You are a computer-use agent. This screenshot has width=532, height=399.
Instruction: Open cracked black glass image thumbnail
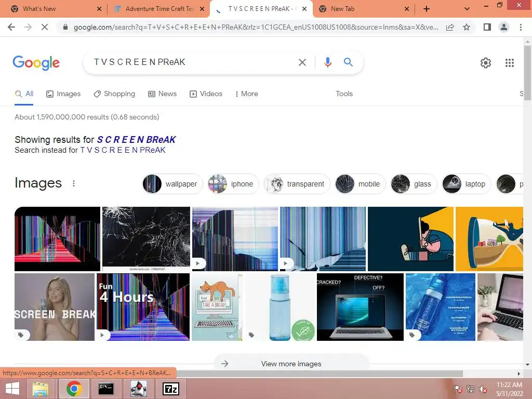[146, 238]
